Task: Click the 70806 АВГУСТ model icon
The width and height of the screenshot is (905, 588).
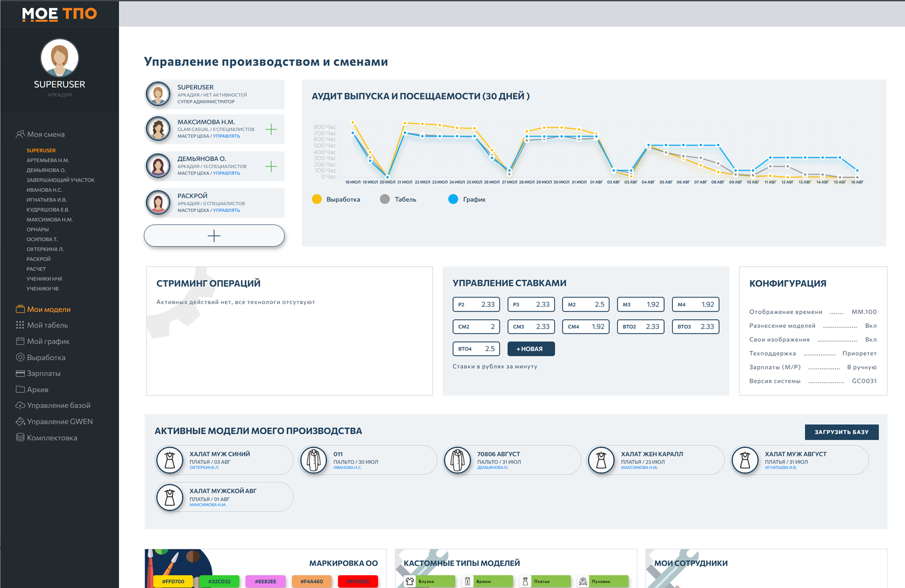Action: pyautogui.click(x=457, y=460)
